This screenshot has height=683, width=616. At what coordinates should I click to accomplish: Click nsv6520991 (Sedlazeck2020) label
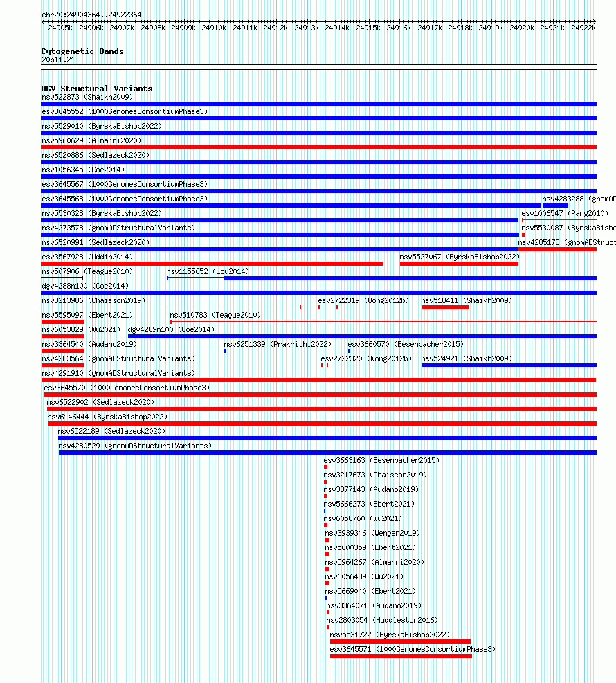coord(96,242)
